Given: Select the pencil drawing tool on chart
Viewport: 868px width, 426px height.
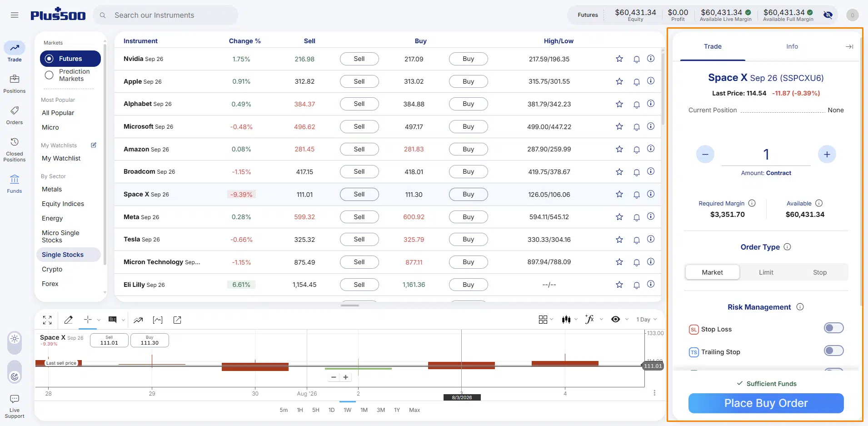Looking at the screenshot, I should click(x=69, y=320).
